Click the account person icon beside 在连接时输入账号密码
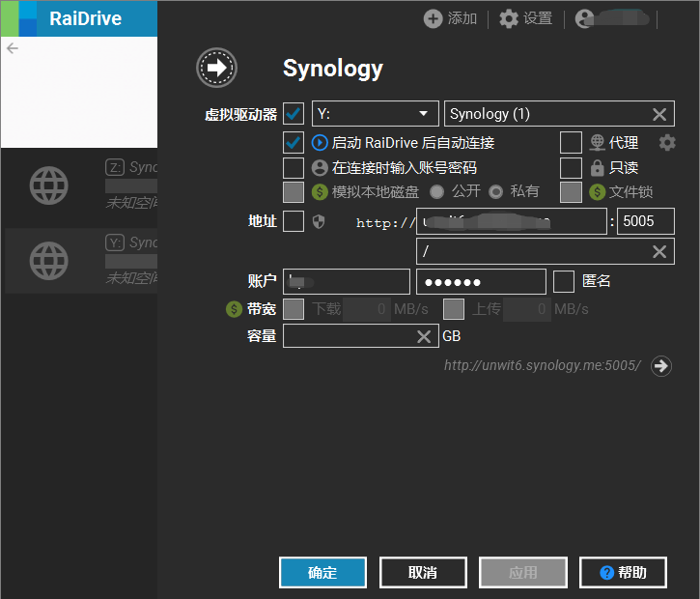The width and height of the screenshot is (700, 599). [320, 168]
